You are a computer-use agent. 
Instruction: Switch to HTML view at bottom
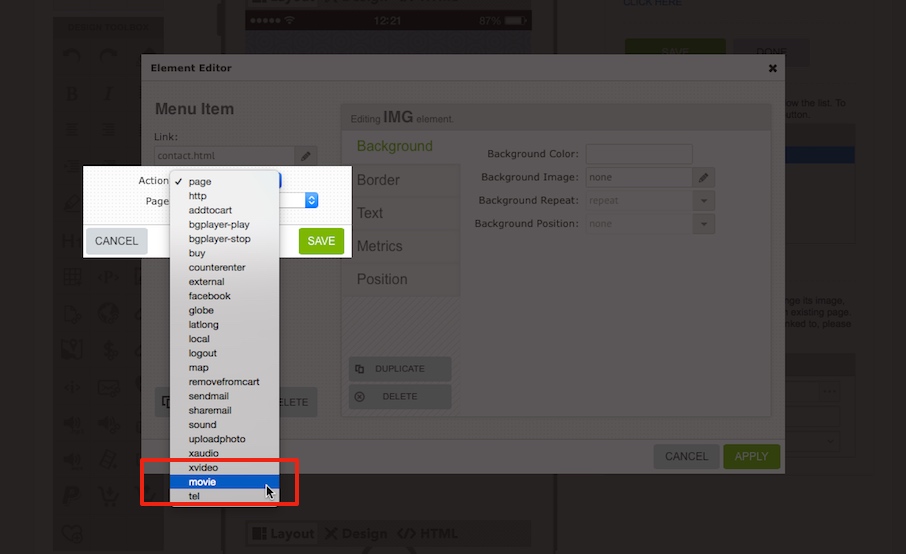pos(428,533)
